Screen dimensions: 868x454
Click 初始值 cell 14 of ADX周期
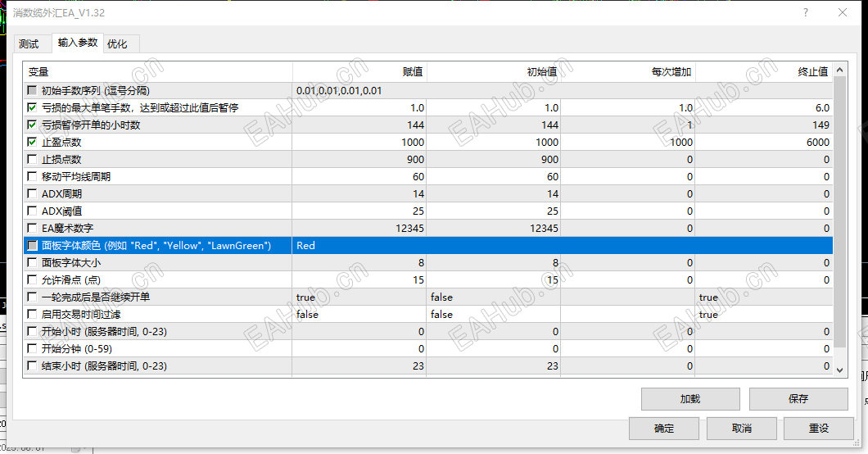coord(494,193)
